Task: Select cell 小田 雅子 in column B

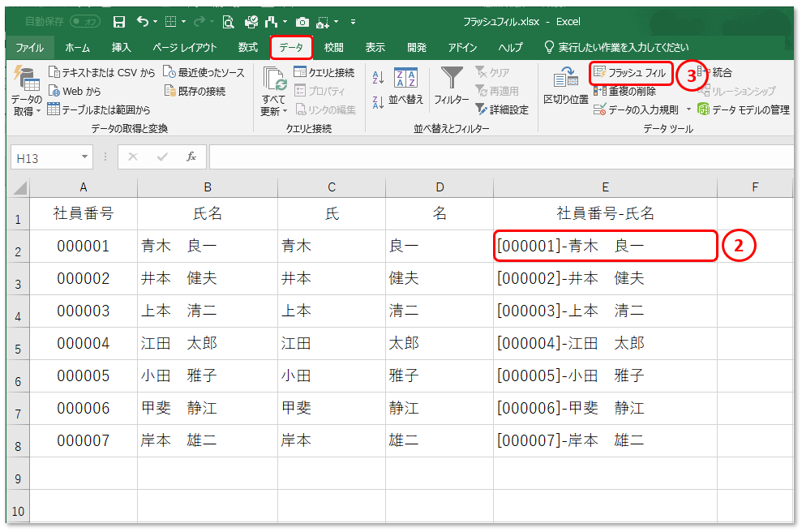Action: click(x=207, y=376)
